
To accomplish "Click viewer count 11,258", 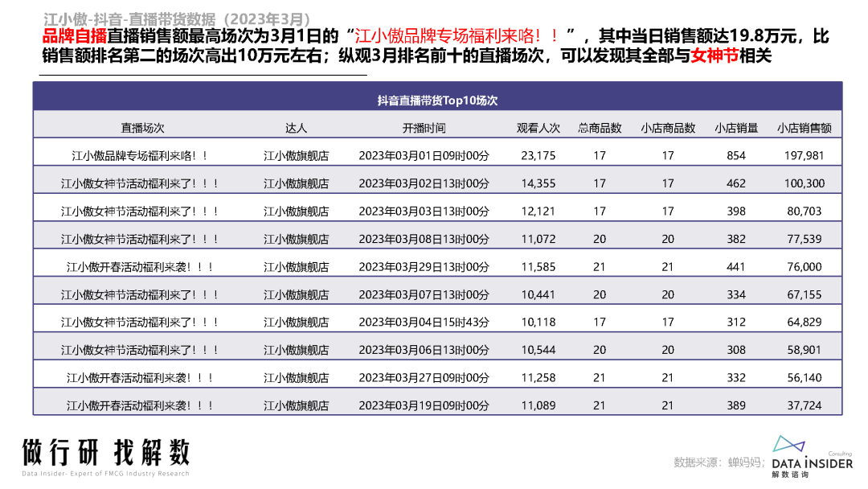I will coord(538,378).
